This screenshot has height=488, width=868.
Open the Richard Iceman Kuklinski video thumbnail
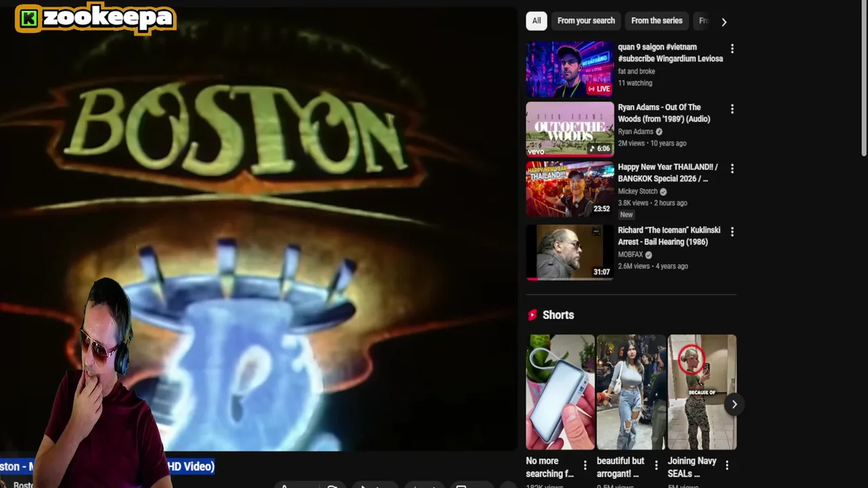[x=570, y=252]
